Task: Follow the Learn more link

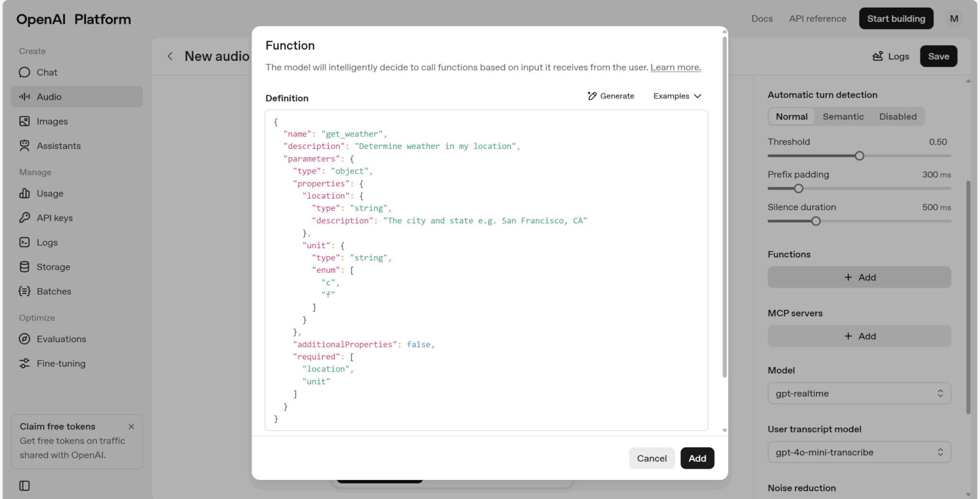Action: (x=675, y=67)
